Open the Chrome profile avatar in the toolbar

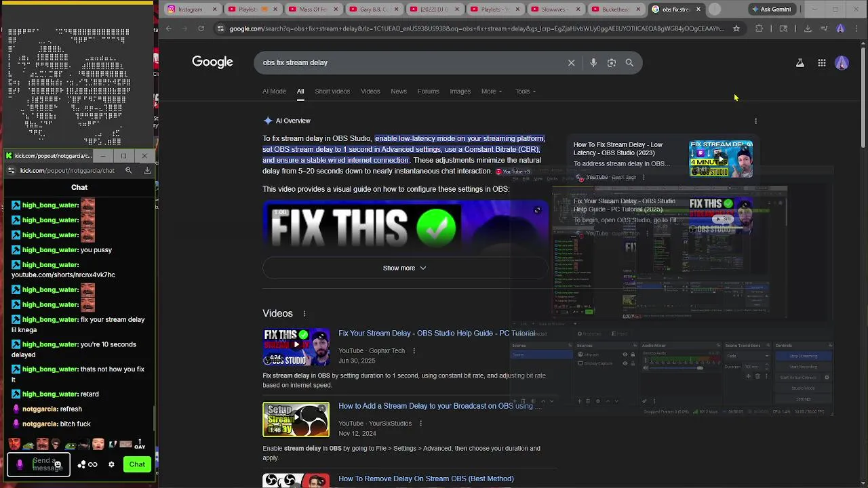pyautogui.click(x=840, y=28)
